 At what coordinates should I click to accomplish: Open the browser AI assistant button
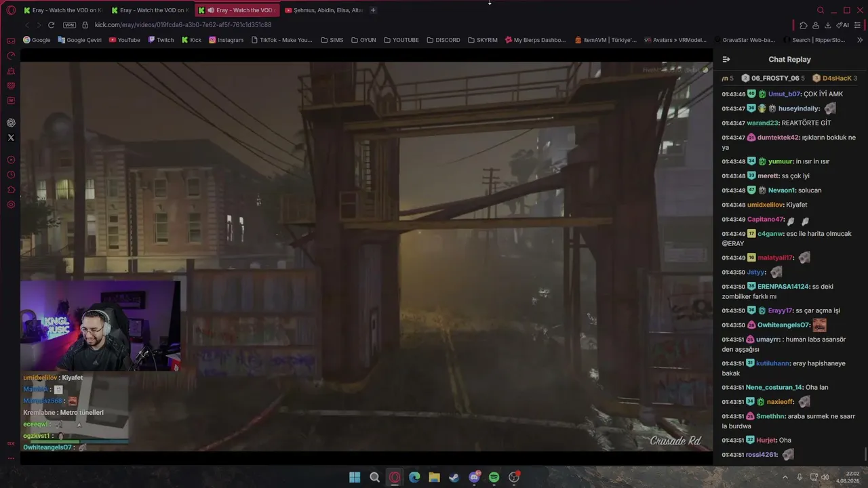click(843, 25)
